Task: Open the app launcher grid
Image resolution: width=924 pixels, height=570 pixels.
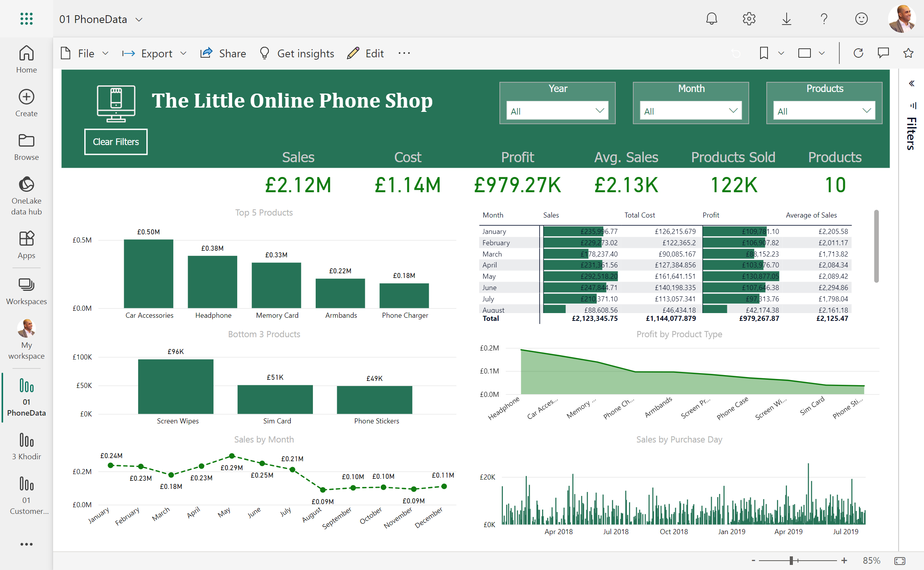Action: point(27,19)
